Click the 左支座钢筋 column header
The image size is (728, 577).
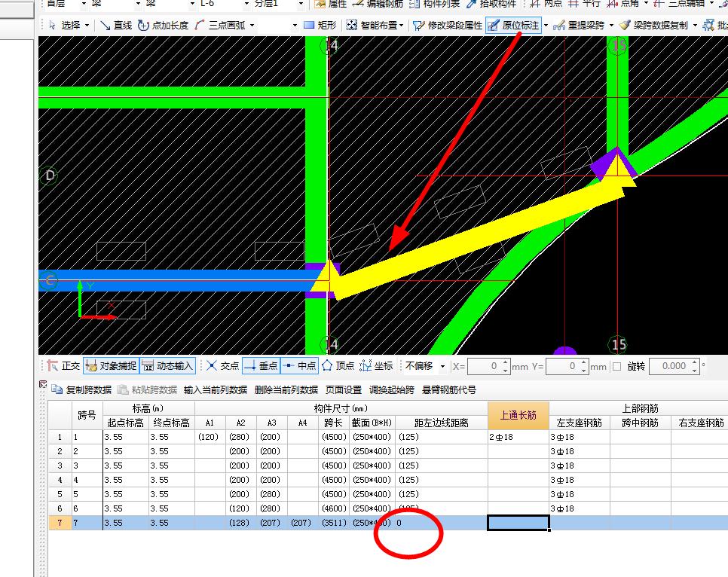579,423
